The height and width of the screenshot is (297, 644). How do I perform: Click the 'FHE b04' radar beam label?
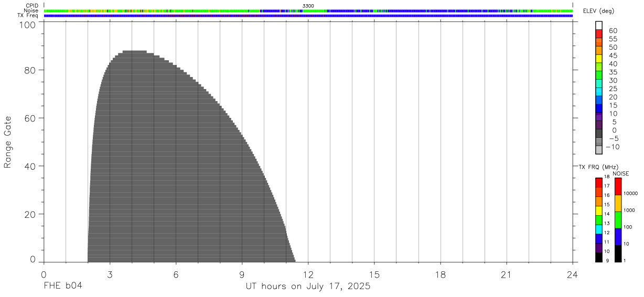62,287
